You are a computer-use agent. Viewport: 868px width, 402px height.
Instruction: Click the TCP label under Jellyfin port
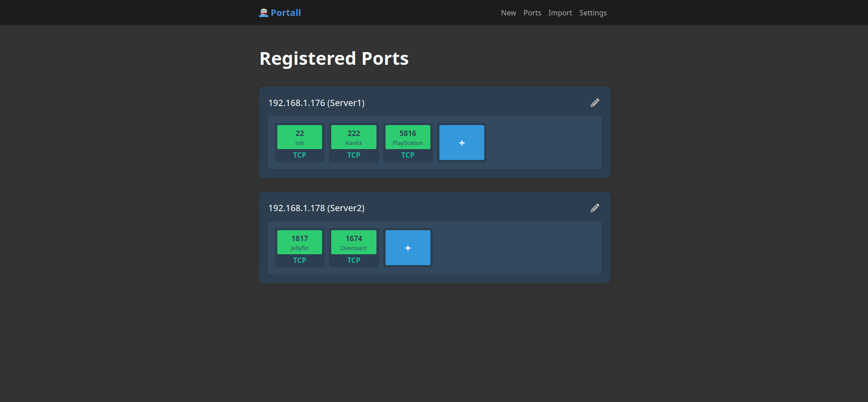click(x=299, y=260)
